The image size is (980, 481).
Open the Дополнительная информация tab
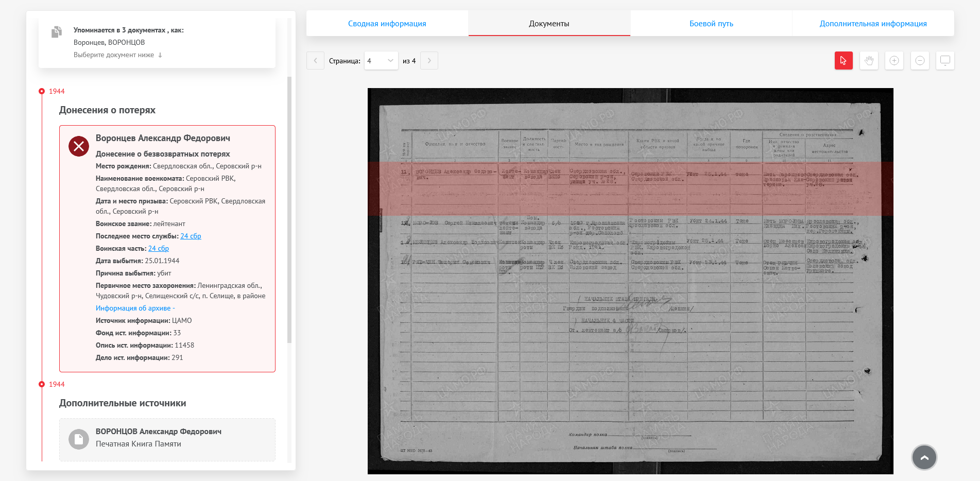pyautogui.click(x=872, y=24)
